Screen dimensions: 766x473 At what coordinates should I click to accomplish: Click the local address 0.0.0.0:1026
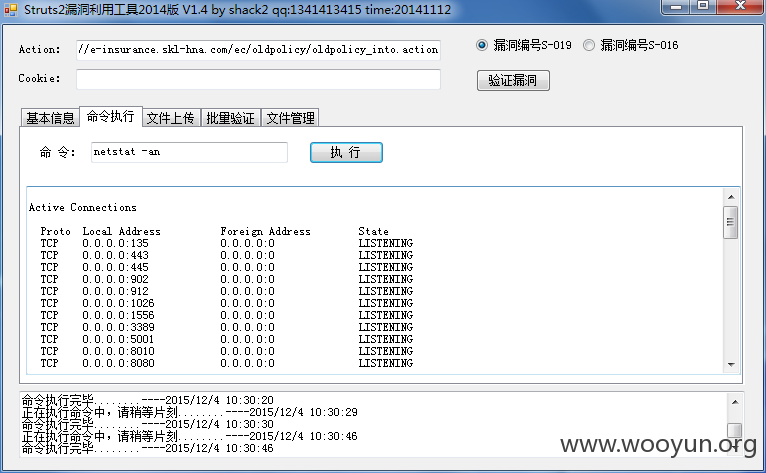click(x=118, y=303)
